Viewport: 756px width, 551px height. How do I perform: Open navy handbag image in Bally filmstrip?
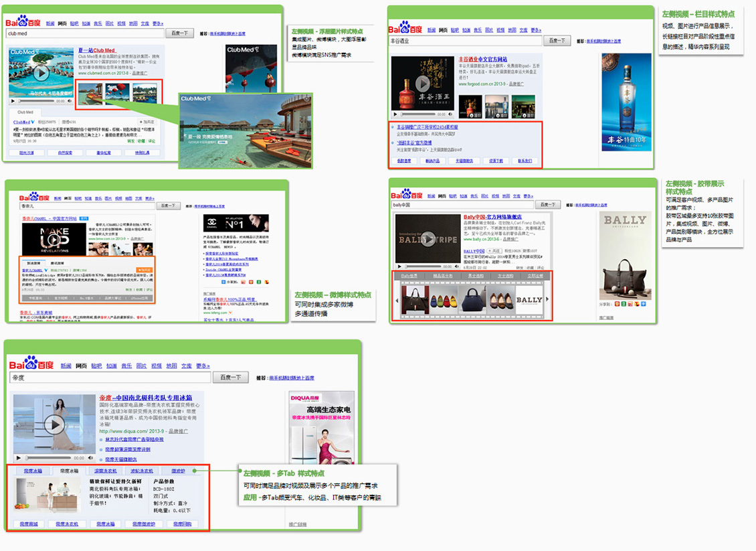pos(473,300)
